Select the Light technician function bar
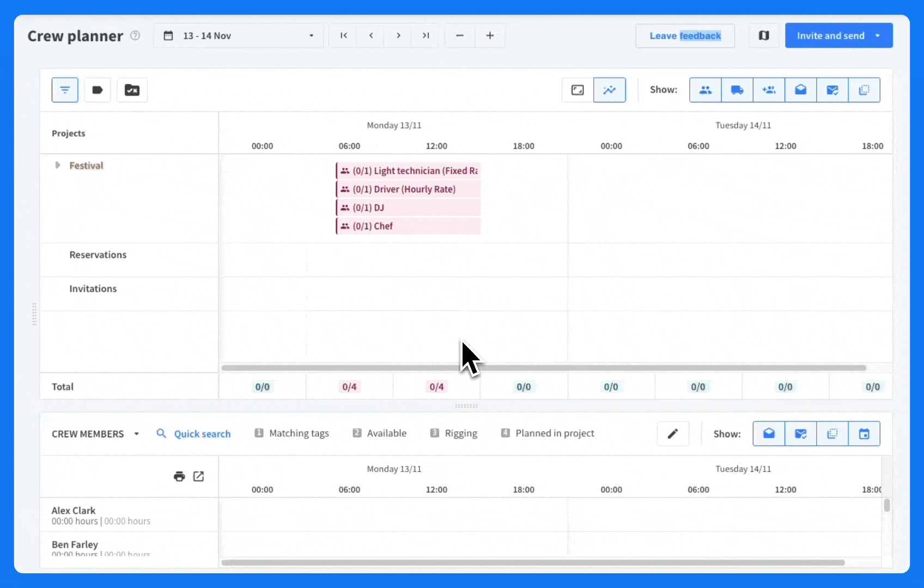 coord(408,170)
